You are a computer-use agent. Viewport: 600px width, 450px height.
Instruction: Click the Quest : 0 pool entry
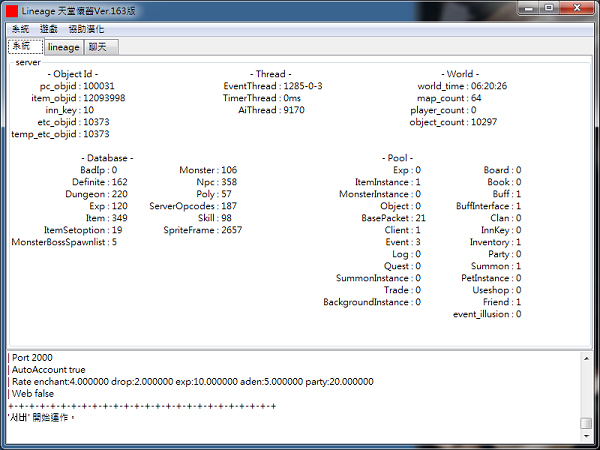(402, 266)
